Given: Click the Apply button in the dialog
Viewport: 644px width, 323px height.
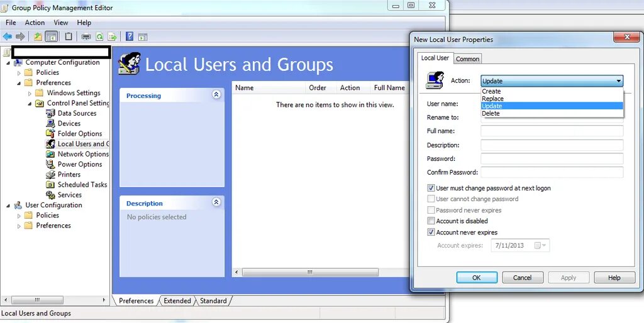Looking at the screenshot, I should (x=569, y=278).
